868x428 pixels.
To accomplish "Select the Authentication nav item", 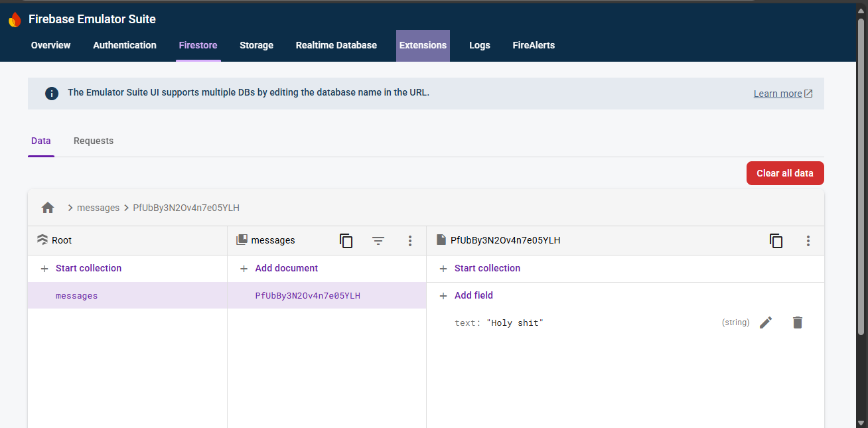I will [124, 45].
